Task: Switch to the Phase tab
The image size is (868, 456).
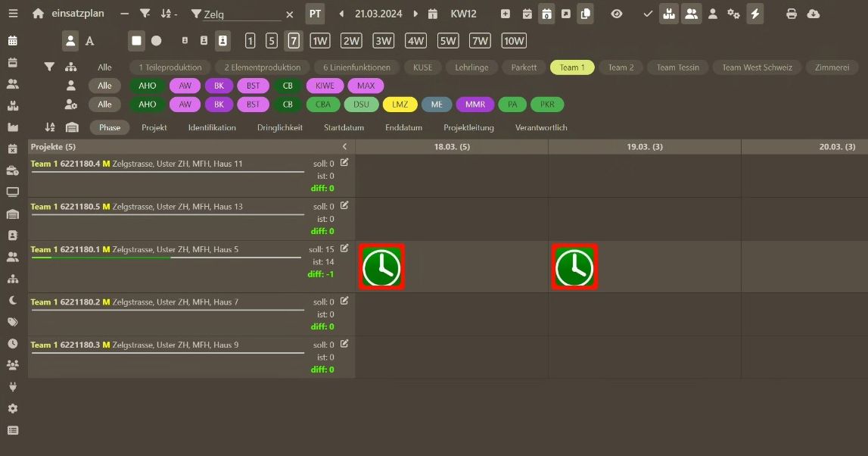Action: tap(109, 127)
